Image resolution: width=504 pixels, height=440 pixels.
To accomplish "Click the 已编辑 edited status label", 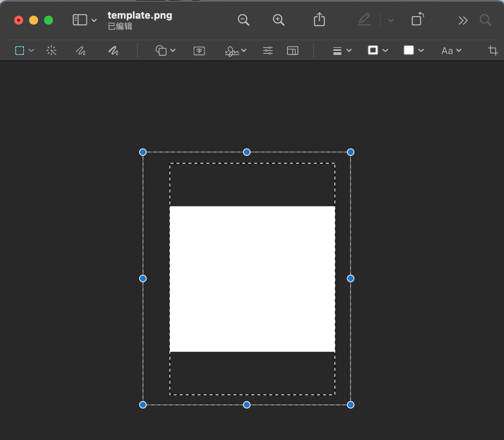I will click(x=120, y=27).
